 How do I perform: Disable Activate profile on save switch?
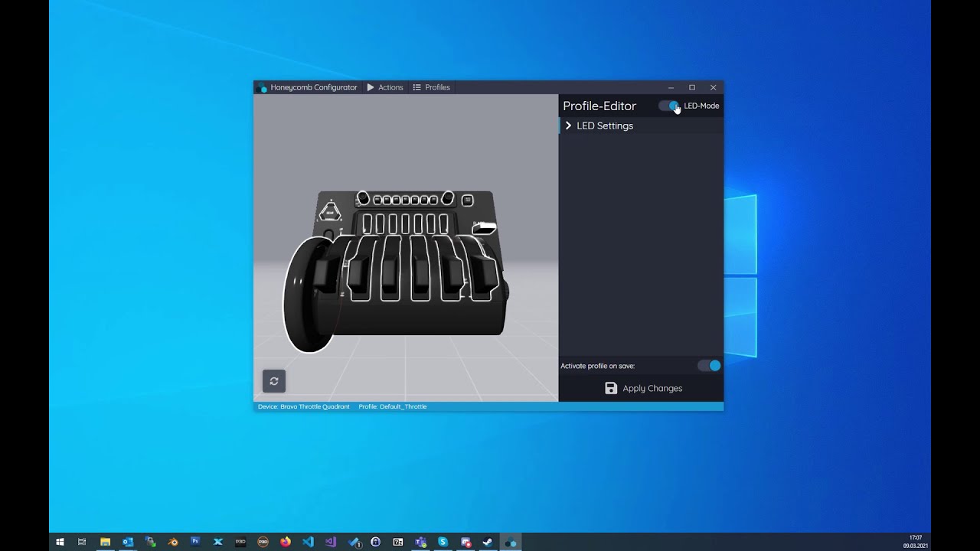709,366
